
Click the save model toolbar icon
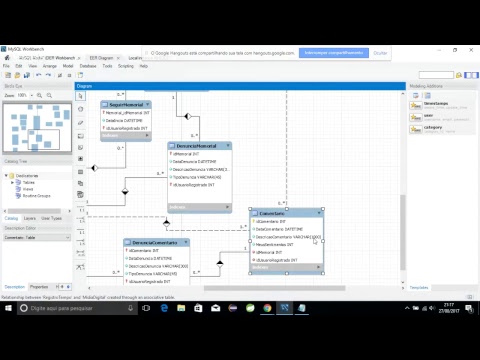[x=27, y=75]
